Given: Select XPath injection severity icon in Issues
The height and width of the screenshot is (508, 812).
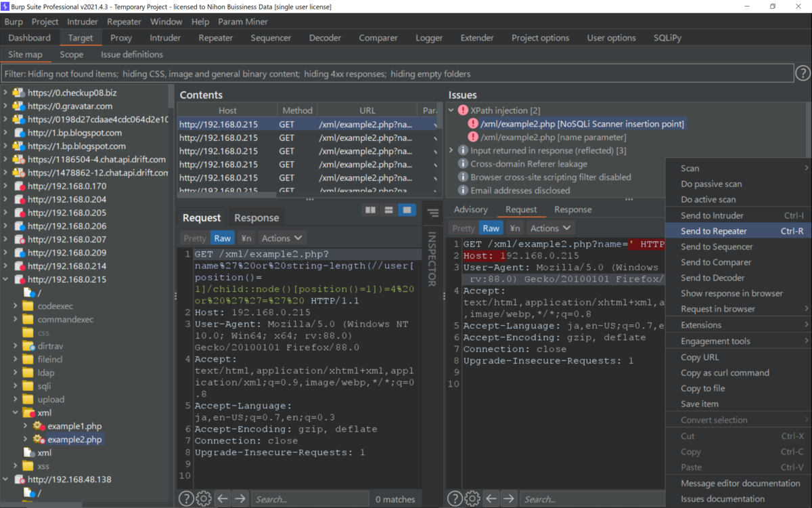Looking at the screenshot, I should (463, 110).
